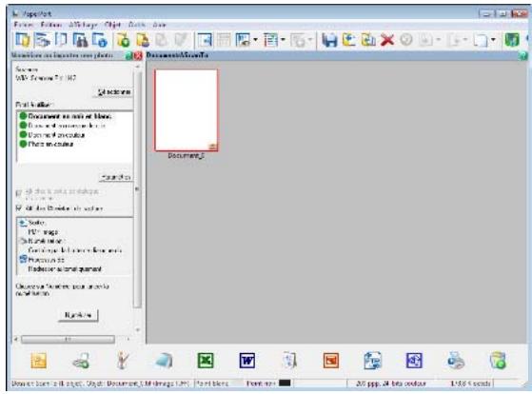Image resolution: width=532 pixels, height=394 pixels.
Task: Open the blank page icon dropdown arrow
Action: click(x=493, y=40)
